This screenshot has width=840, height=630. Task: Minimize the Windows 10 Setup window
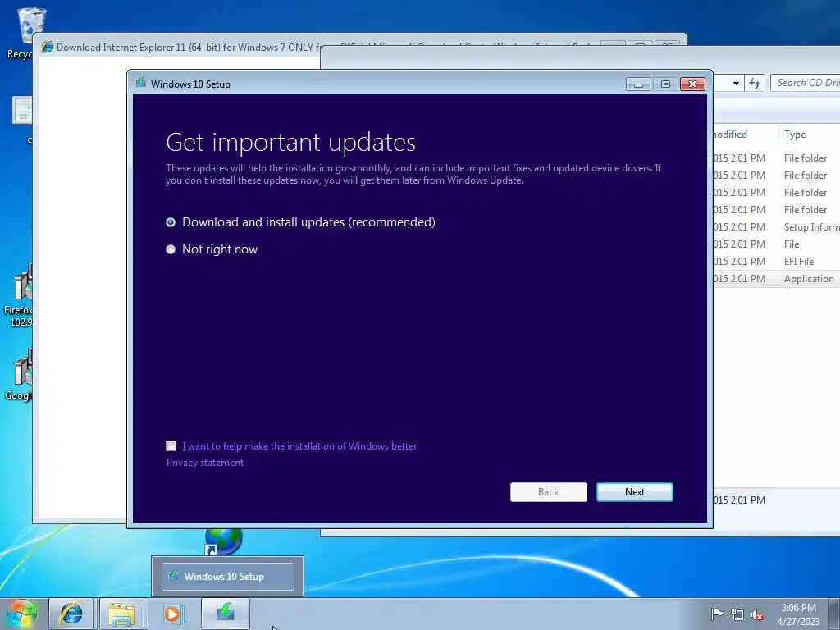click(638, 84)
